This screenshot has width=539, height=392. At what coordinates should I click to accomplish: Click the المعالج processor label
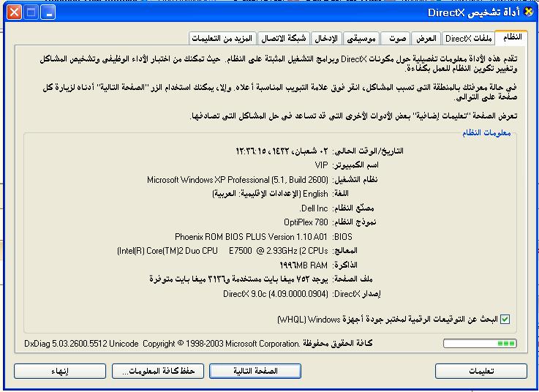344,251
